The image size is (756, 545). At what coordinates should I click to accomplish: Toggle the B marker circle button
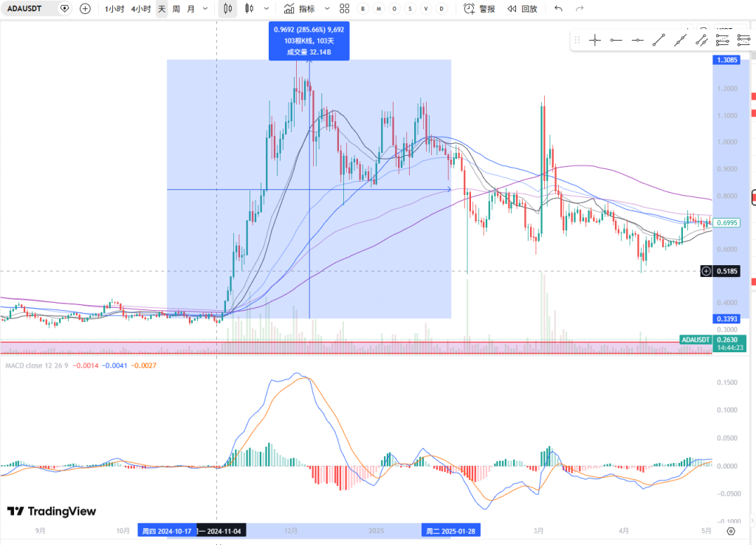[362, 9]
